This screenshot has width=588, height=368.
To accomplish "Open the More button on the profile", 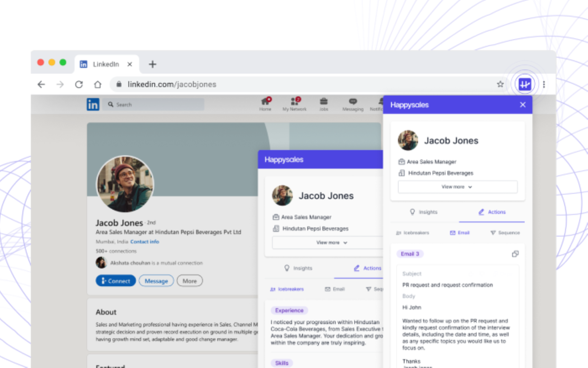I will 190,281.
